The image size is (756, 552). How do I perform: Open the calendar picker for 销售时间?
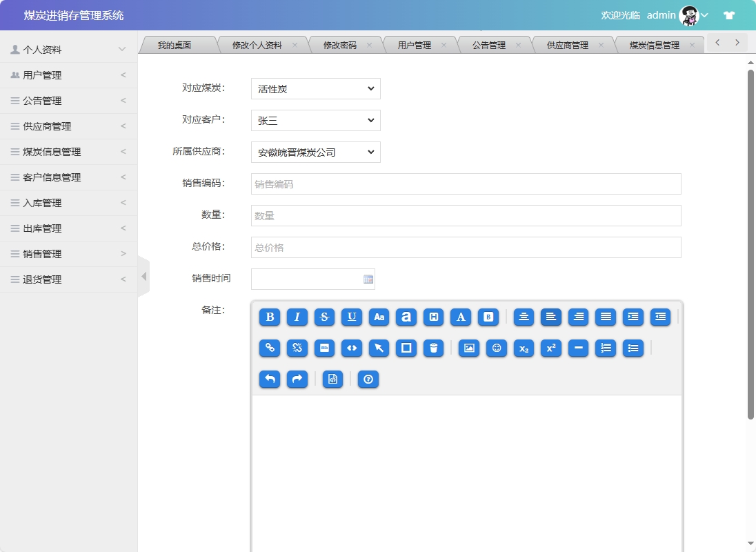[x=368, y=279]
